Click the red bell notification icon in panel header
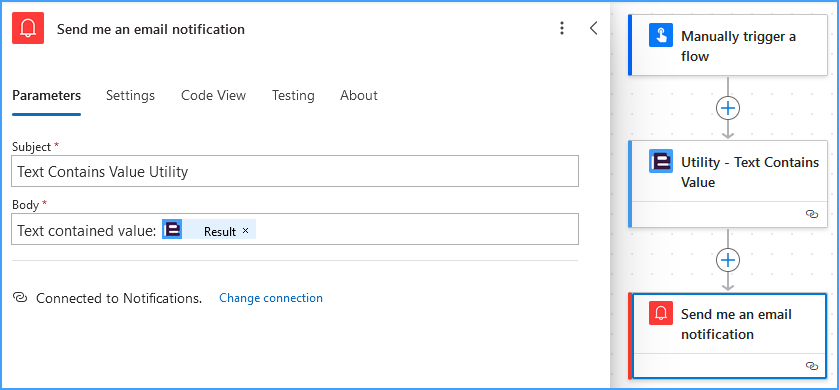Screen dimensions: 839x390 pyautogui.click(x=28, y=28)
